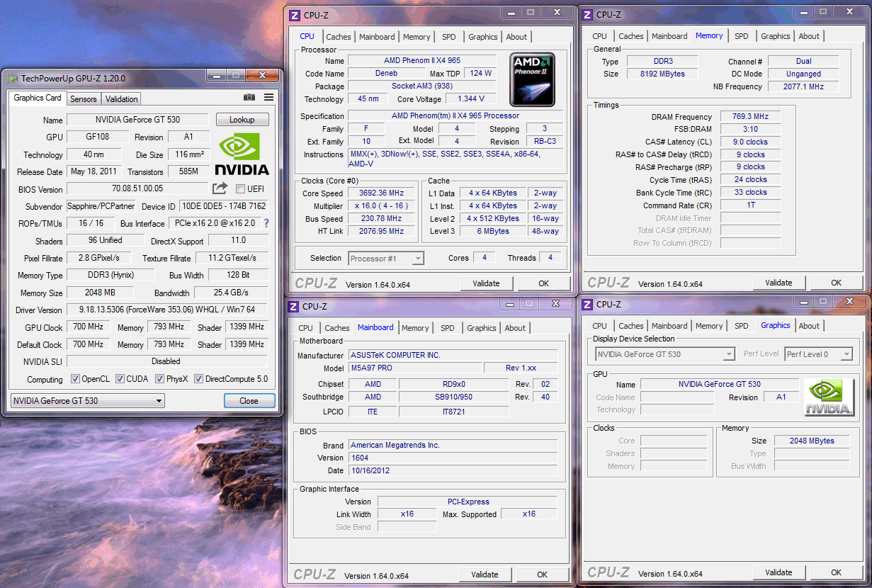This screenshot has height=588, width=872.
Task: Click the AMD Phenom II logo image
Action: pyautogui.click(x=532, y=79)
